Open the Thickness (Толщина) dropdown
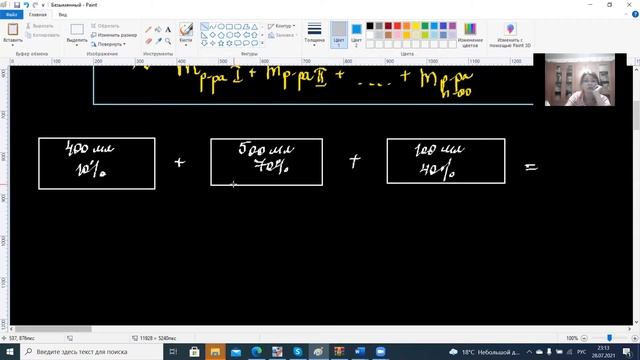This screenshot has height=360, width=640. click(x=314, y=35)
